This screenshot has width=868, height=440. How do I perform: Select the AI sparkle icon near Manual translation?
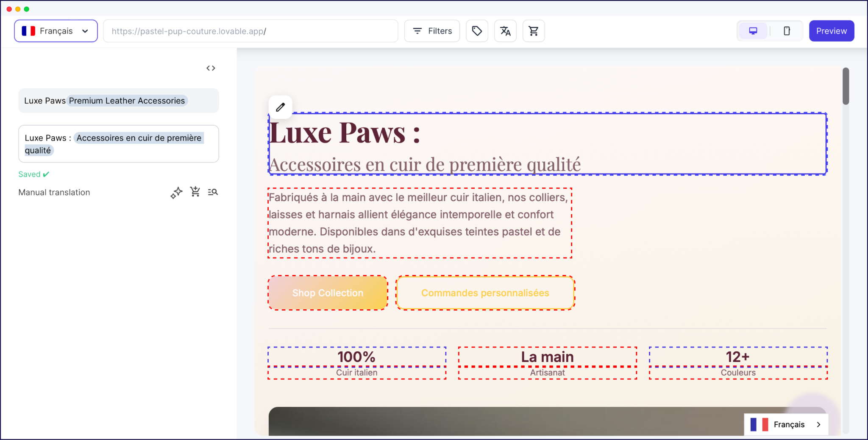tap(176, 192)
